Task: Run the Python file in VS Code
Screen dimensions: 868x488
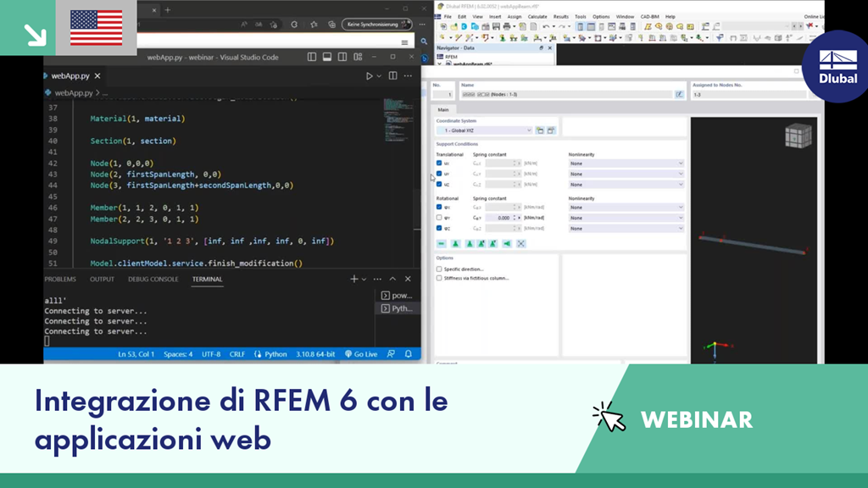Action: point(370,75)
